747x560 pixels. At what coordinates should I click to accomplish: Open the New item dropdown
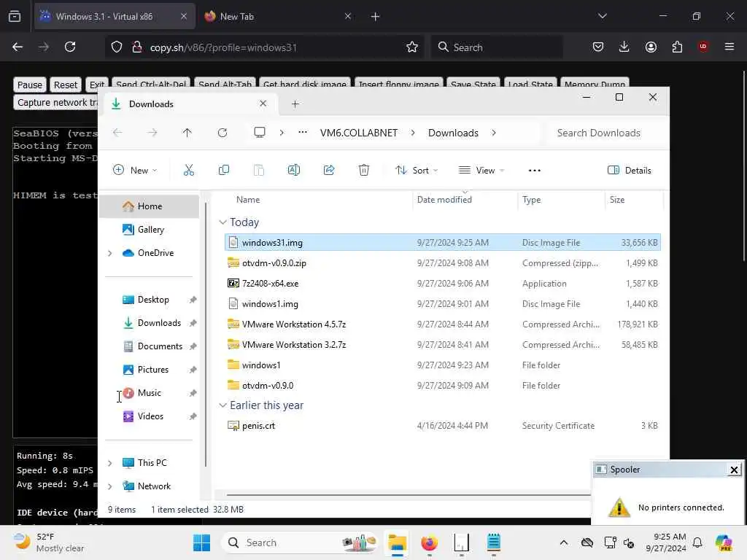[x=134, y=170]
